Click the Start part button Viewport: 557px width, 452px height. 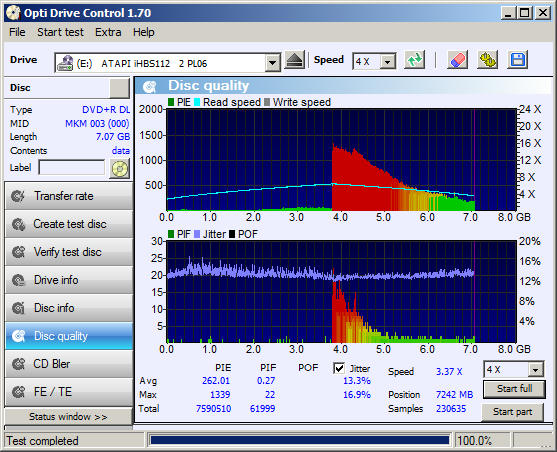[512, 412]
